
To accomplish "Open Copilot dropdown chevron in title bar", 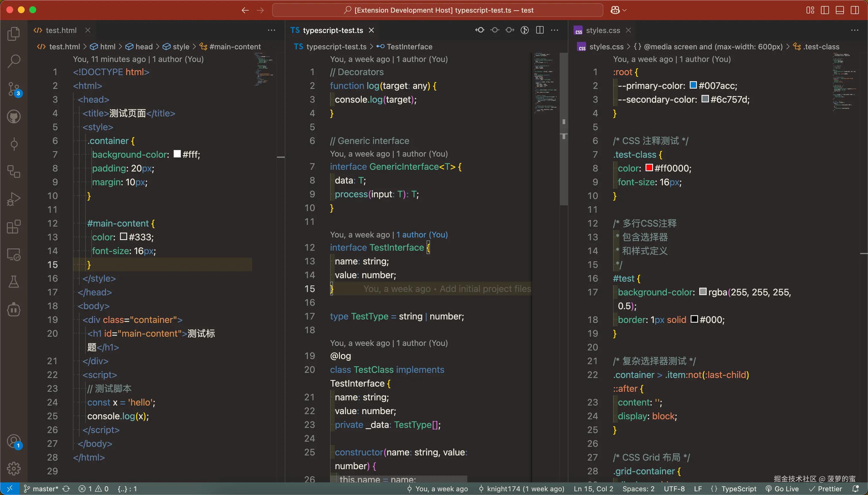I will tap(624, 10).
